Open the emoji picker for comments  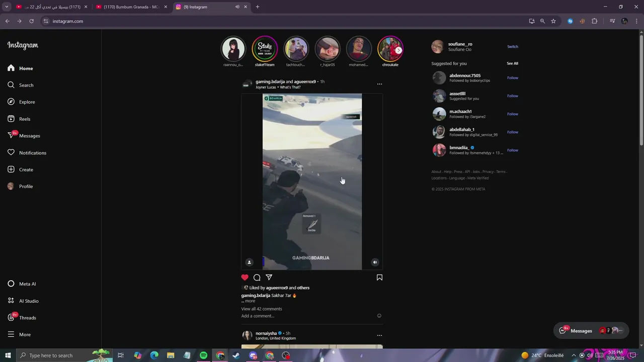coord(379,316)
